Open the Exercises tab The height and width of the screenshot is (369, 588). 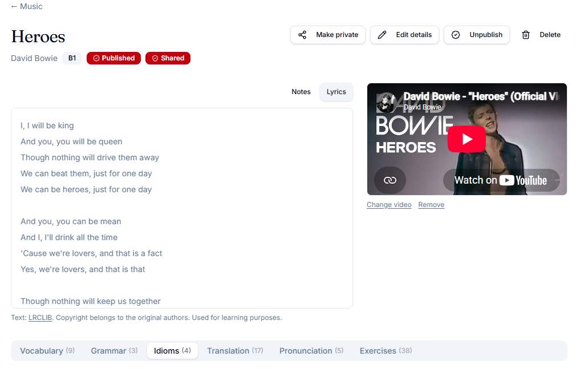(386, 351)
